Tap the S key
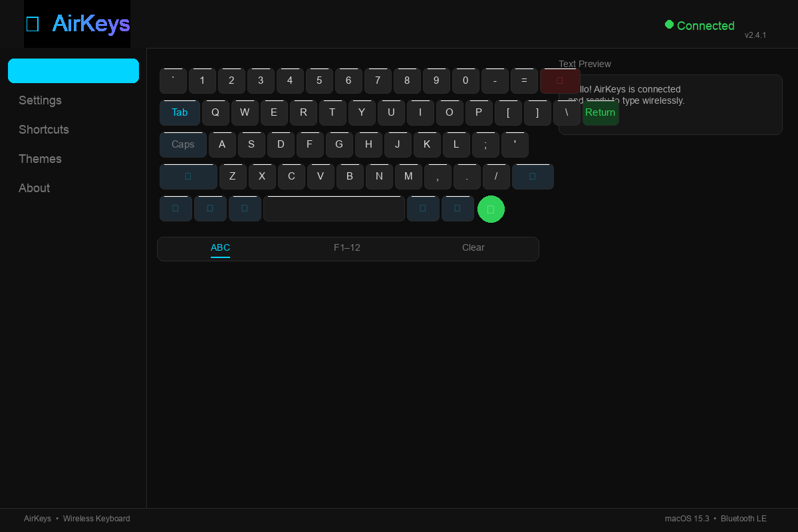Screen dimensions: 798x532 [251, 144]
